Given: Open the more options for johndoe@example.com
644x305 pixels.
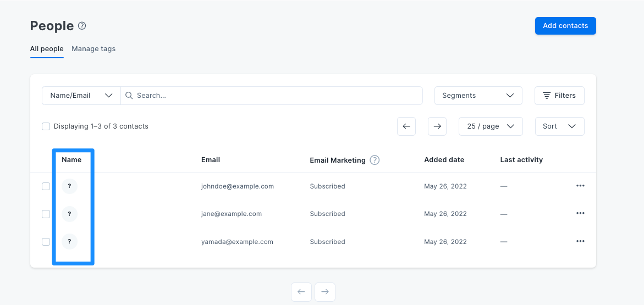Looking at the screenshot, I should click(580, 186).
